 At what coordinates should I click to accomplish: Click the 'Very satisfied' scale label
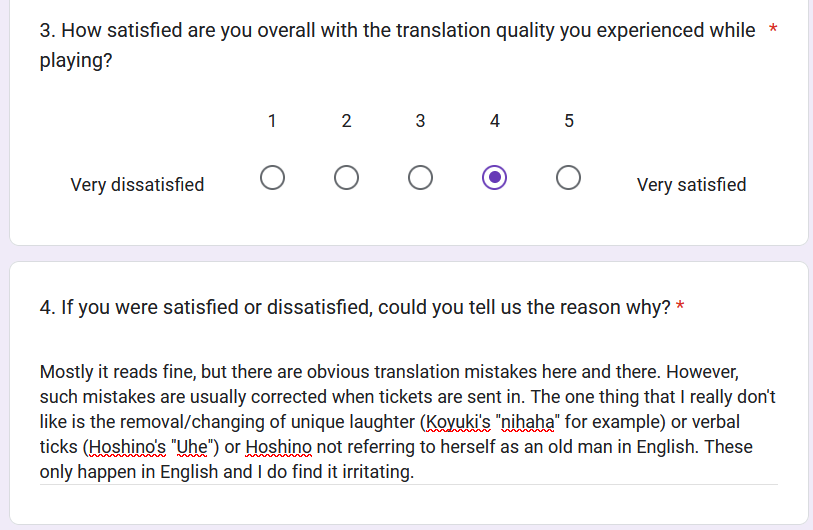tap(691, 185)
